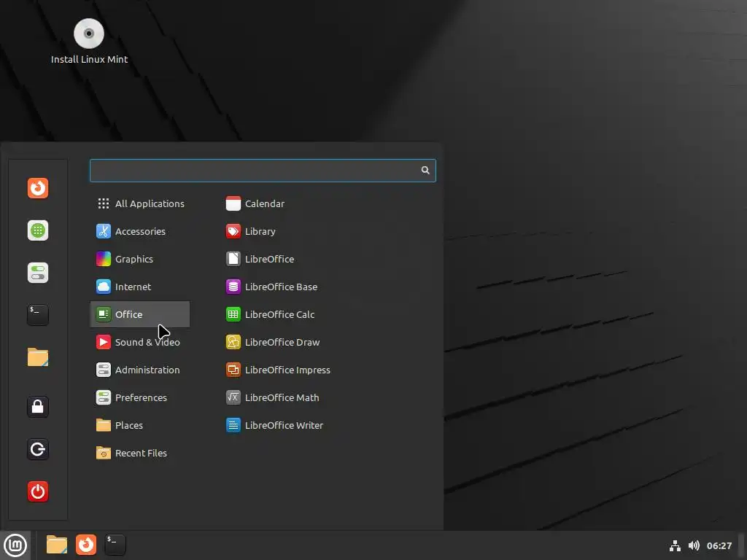The height and width of the screenshot is (560, 747).
Task: Click the Install Linux Mint desktop icon
Action: [x=89, y=42]
